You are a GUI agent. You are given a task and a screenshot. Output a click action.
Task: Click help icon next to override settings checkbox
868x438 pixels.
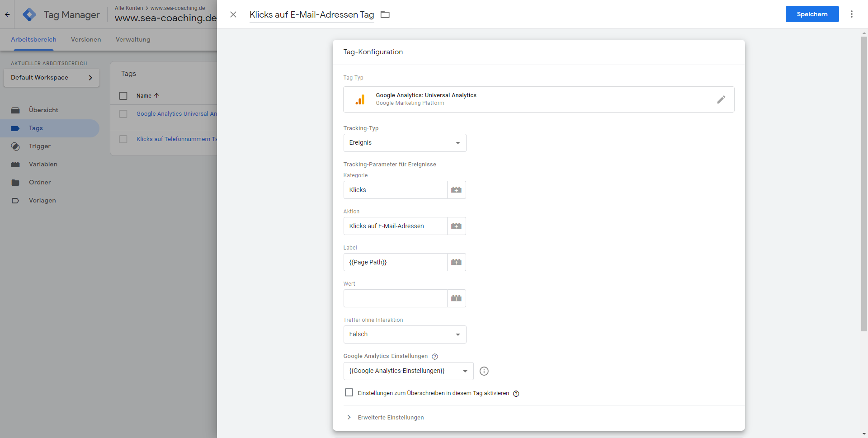tap(516, 394)
